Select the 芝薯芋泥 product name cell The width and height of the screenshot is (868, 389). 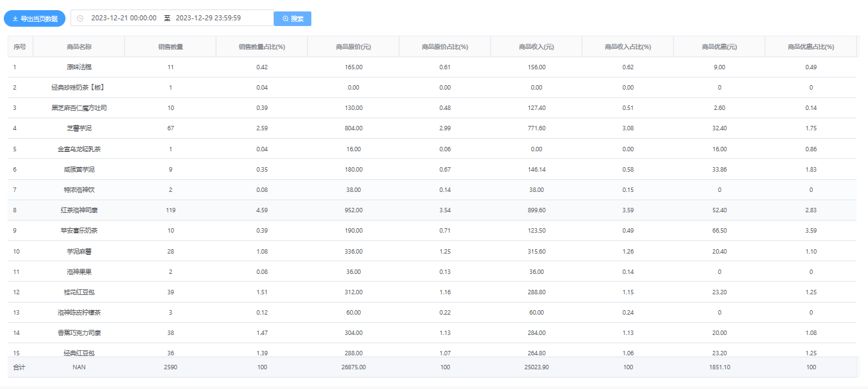click(79, 128)
